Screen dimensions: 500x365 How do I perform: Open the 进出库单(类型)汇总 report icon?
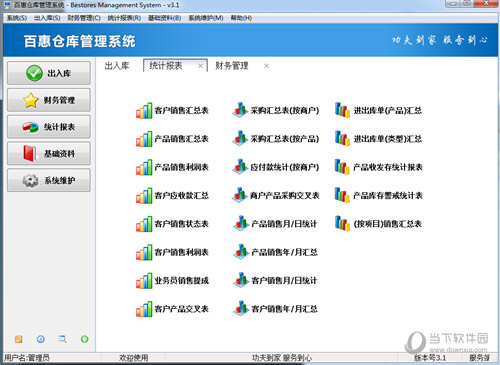[342, 138]
